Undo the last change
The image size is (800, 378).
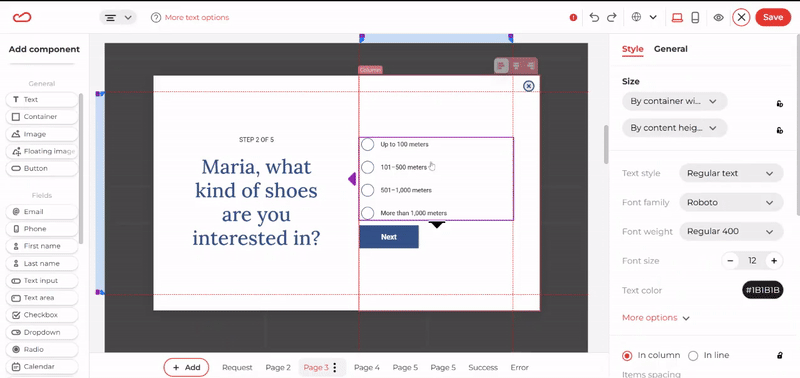coord(594,17)
